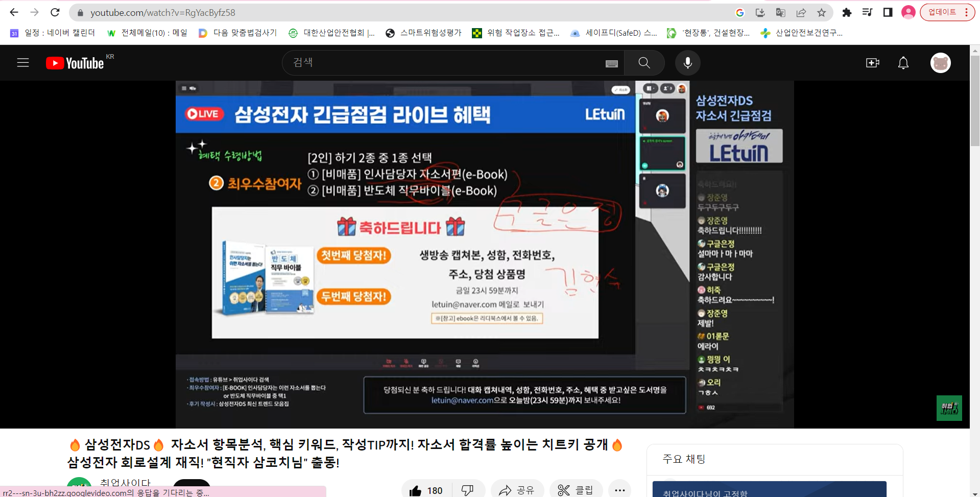This screenshot has height=497, width=980.
Task: Go forward with browser forward arrow
Action: tap(34, 12)
